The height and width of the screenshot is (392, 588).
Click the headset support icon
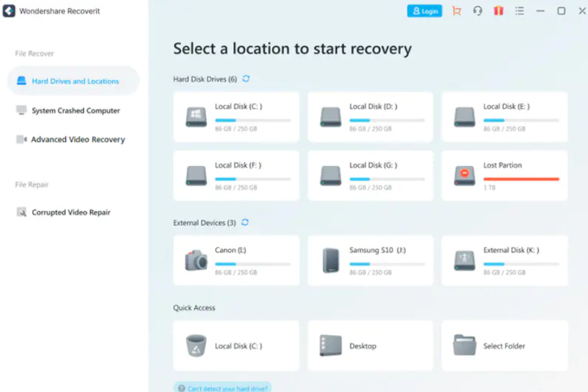tap(477, 11)
